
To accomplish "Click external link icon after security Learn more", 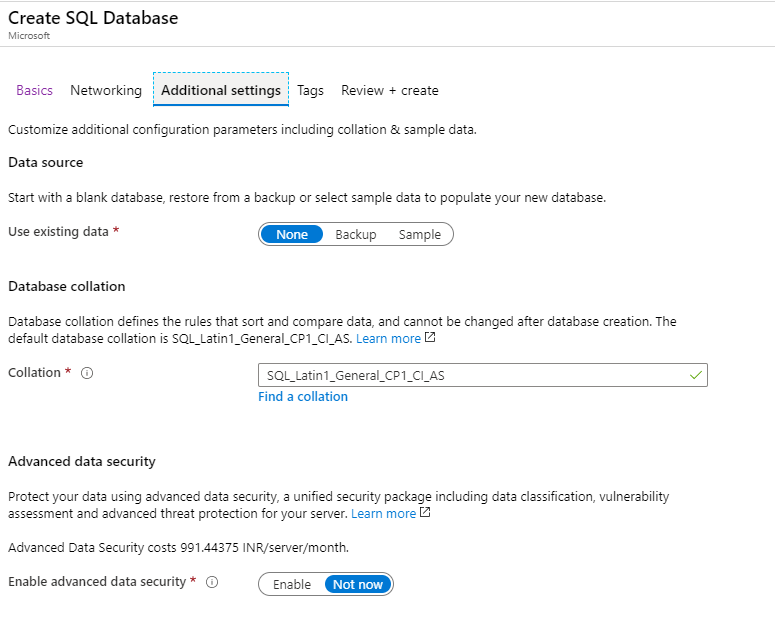I will (425, 512).
